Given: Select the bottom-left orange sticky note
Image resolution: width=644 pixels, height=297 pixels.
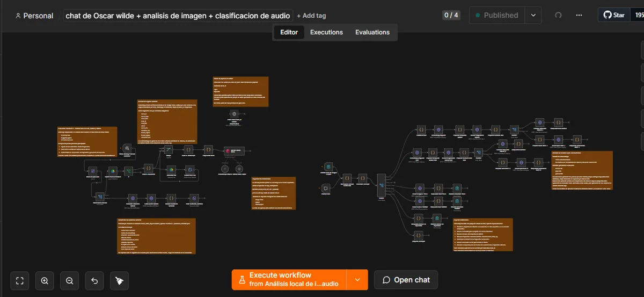Looking at the screenshot, I should (x=156, y=236).
